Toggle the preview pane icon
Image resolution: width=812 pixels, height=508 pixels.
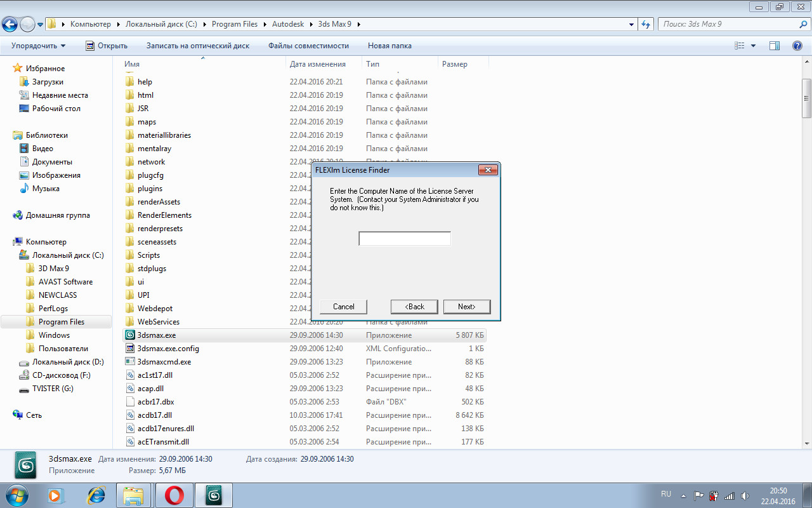click(x=774, y=46)
